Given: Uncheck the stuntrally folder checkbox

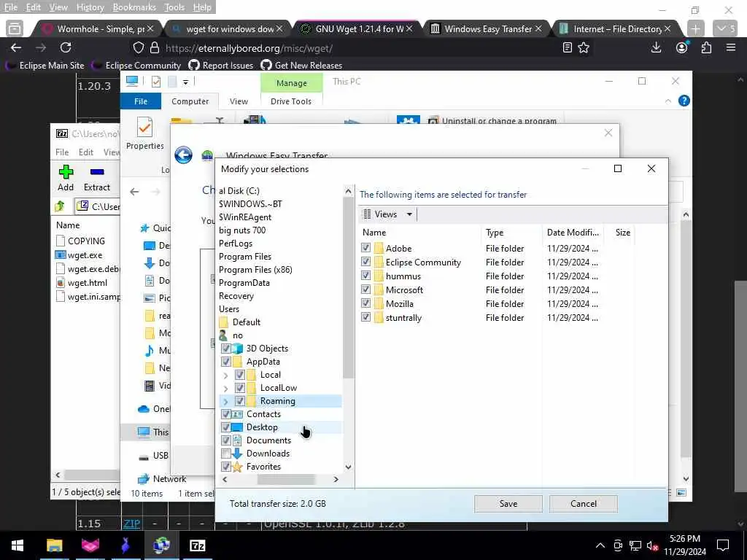Looking at the screenshot, I should (x=365, y=316).
